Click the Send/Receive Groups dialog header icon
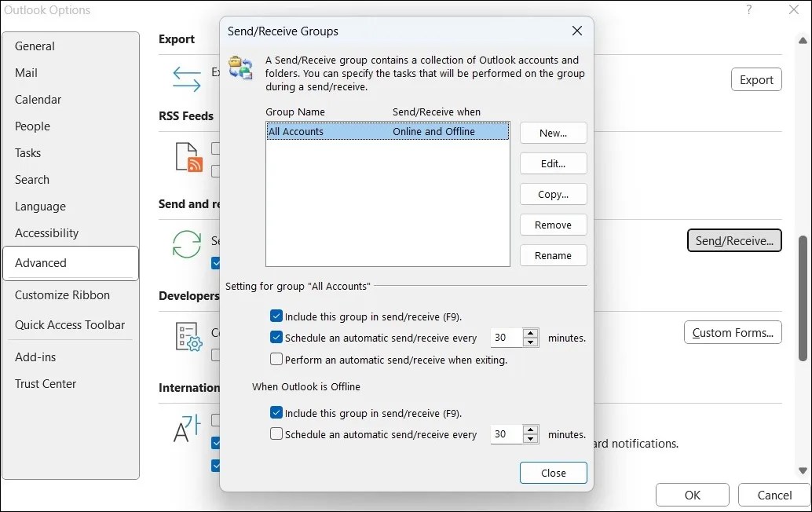This screenshot has height=512, width=812. pyautogui.click(x=240, y=68)
